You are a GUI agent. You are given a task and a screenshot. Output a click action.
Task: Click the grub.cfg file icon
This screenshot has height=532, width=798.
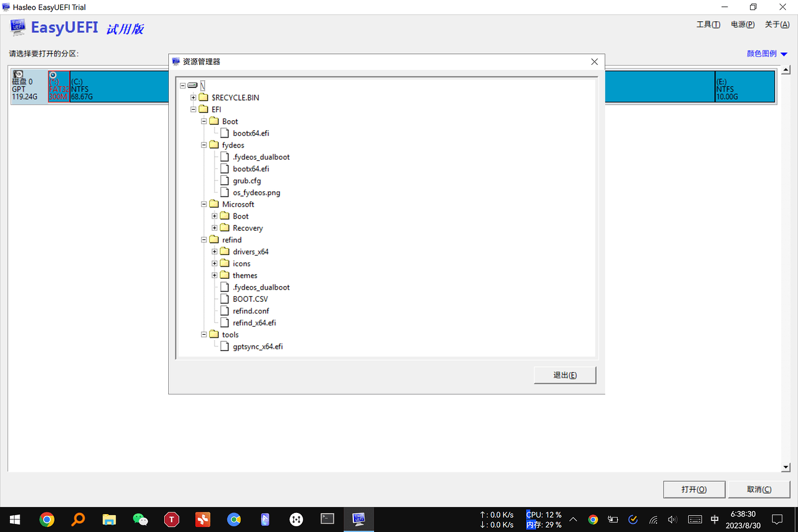[x=225, y=180]
